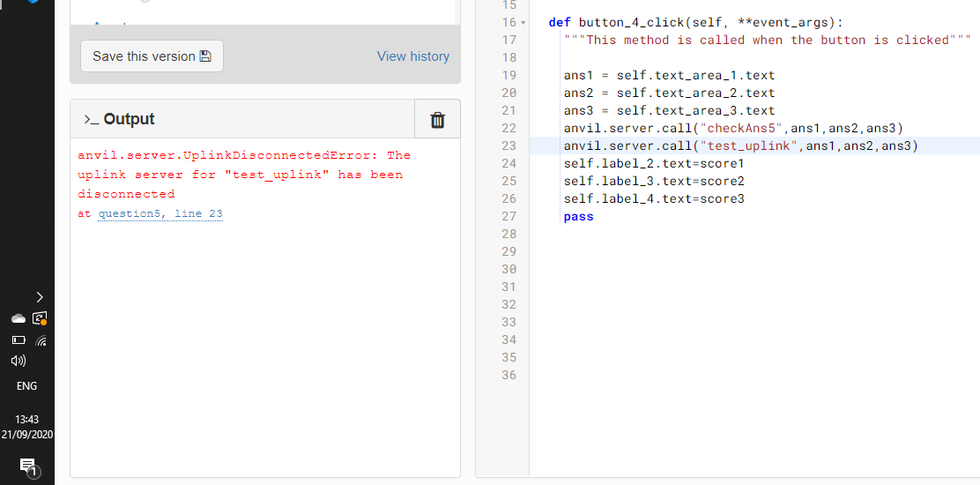Viewport: 980px width, 485px height.
Task: Click the Output panel header
Action: [129, 120]
